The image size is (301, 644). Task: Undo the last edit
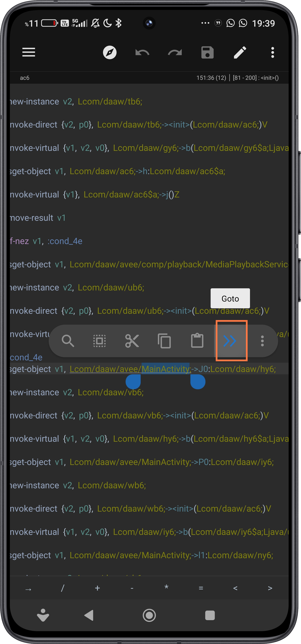coord(142,52)
